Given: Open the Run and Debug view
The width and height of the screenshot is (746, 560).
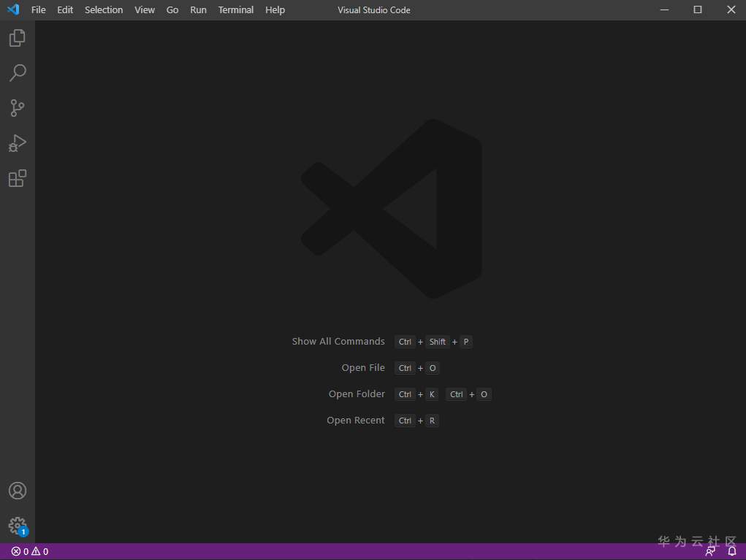Looking at the screenshot, I should (17, 143).
